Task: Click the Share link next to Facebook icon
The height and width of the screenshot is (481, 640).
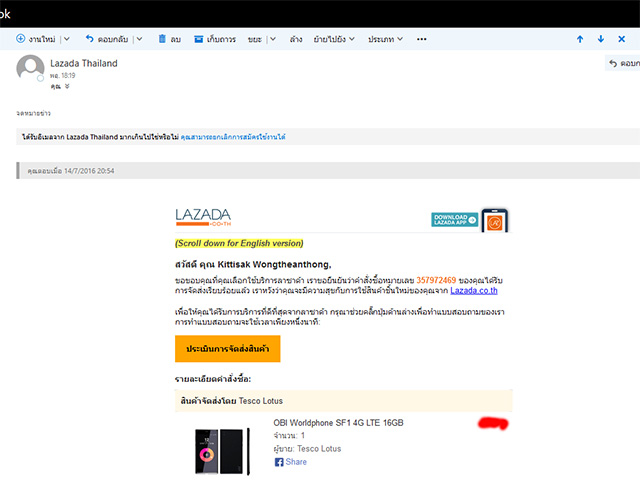Action: tap(296, 462)
